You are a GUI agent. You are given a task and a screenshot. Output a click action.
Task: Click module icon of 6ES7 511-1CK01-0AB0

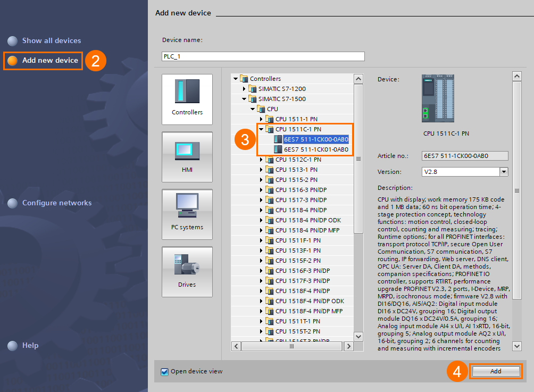pyautogui.click(x=278, y=149)
